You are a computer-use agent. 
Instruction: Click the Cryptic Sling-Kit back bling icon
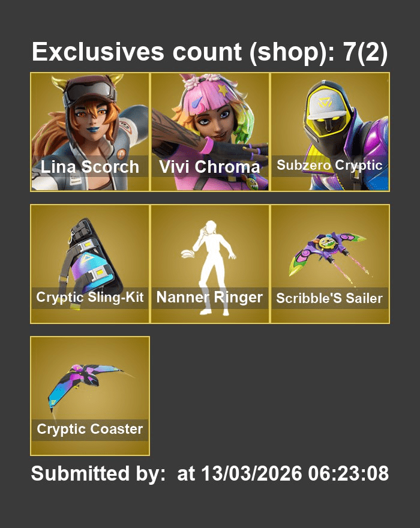pos(89,264)
